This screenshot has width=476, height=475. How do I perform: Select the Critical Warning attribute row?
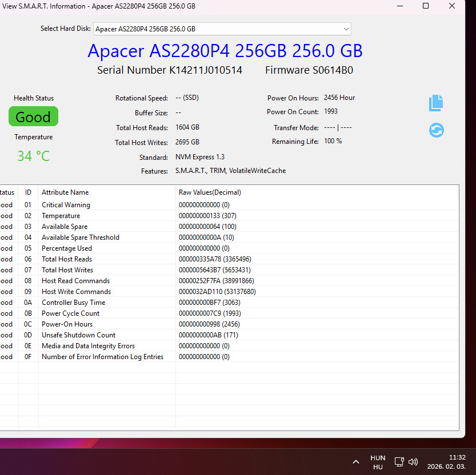(229, 205)
